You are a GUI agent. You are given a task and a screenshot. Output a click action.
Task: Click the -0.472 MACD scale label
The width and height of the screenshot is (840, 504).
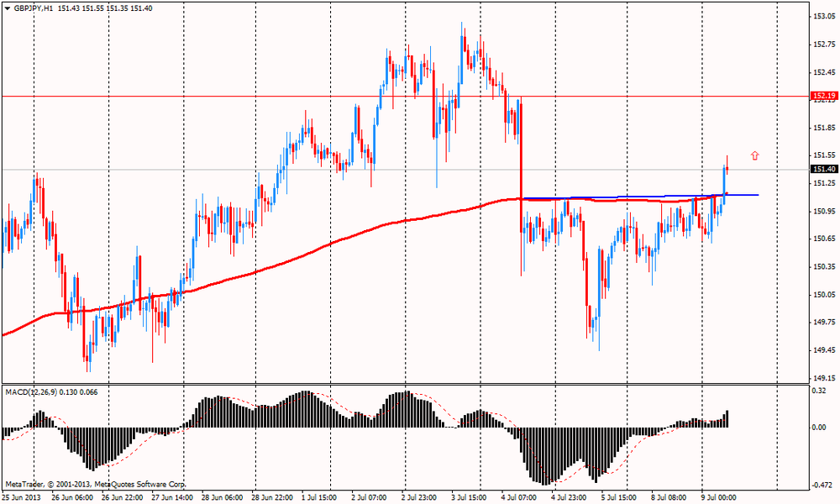coord(822,485)
